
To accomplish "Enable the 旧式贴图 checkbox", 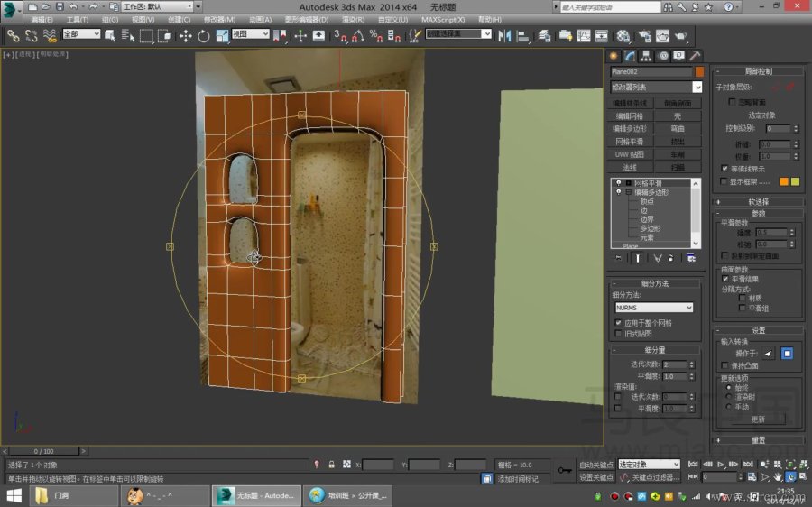I will tap(618, 333).
